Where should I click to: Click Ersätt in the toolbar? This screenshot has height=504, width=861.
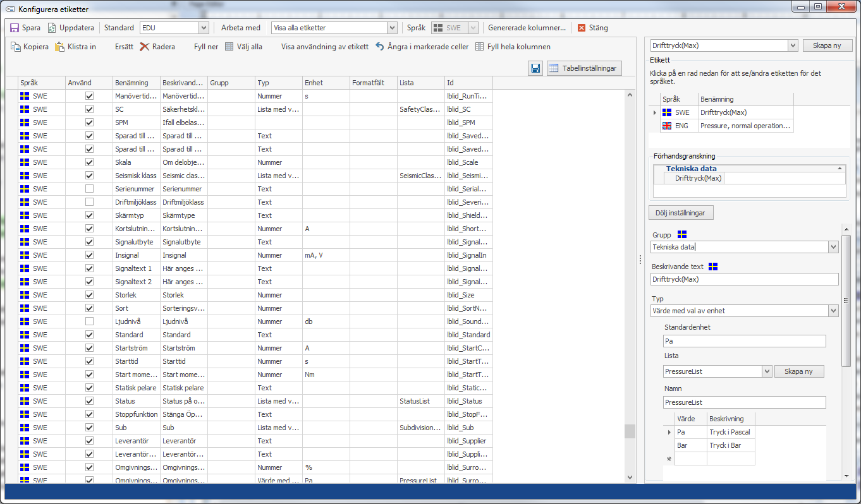coord(124,47)
